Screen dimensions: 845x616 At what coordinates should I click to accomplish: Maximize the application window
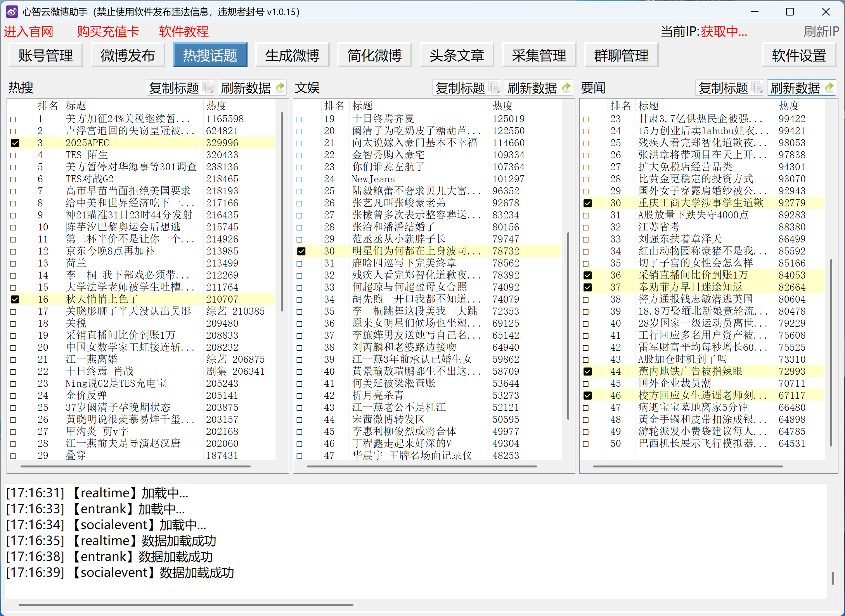pyautogui.click(x=790, y=12)
